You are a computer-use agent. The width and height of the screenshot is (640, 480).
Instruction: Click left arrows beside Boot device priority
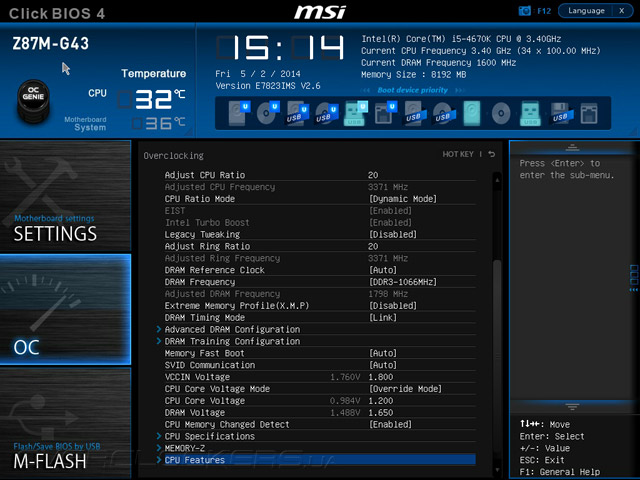(366, 90)
